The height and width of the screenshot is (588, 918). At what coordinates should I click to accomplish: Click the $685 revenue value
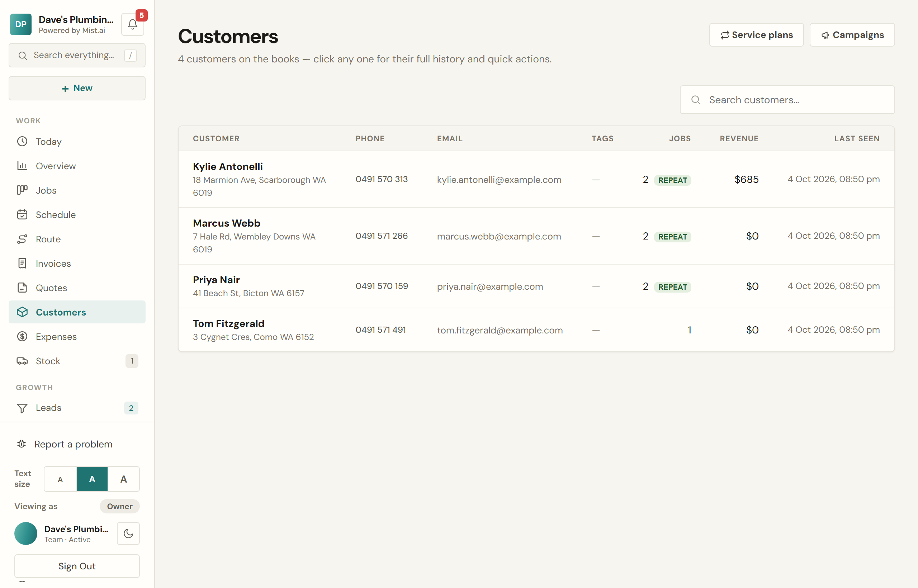pyautogui.click(x=747, y=180)
